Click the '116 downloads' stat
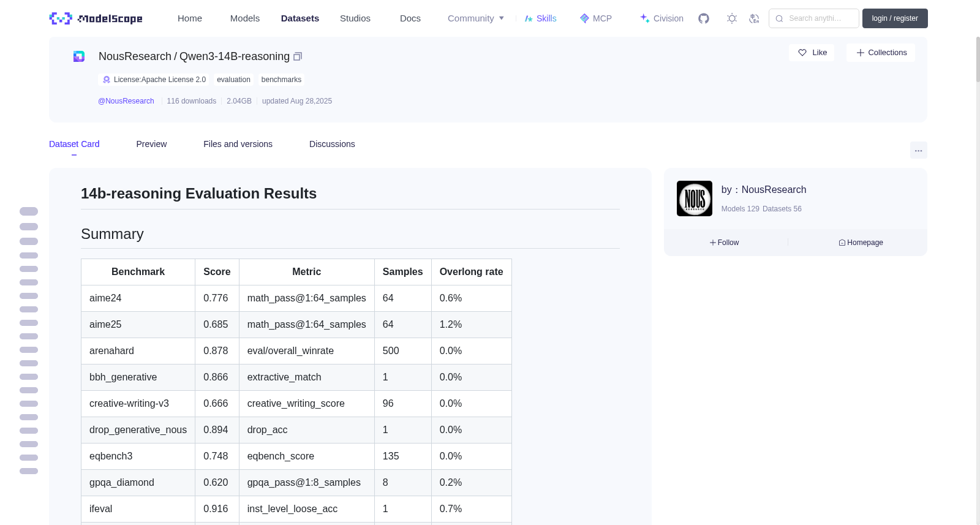This screenshot has height=525, width=980. point(192,101)
